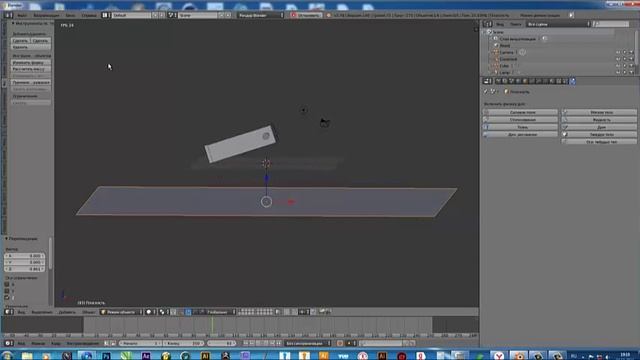Open the timeline sync mode dropdown

click(307, 343)
